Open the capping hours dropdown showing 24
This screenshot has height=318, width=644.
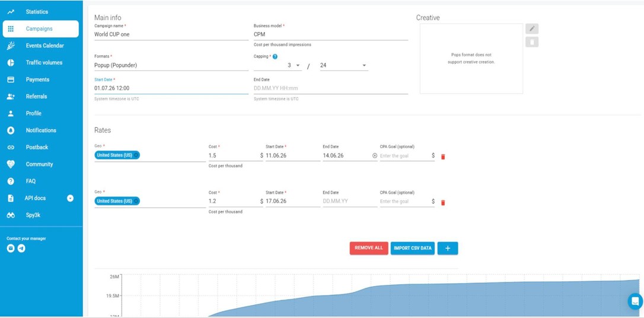tap(344, 65)
